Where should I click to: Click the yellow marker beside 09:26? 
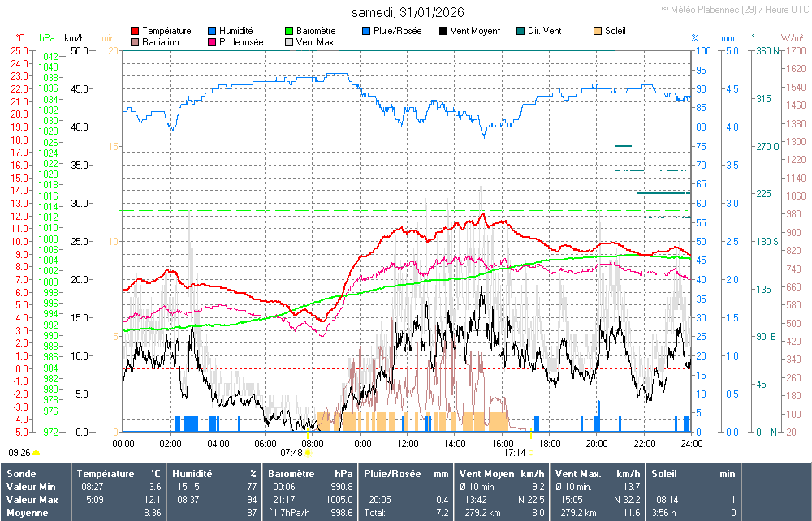37,453
